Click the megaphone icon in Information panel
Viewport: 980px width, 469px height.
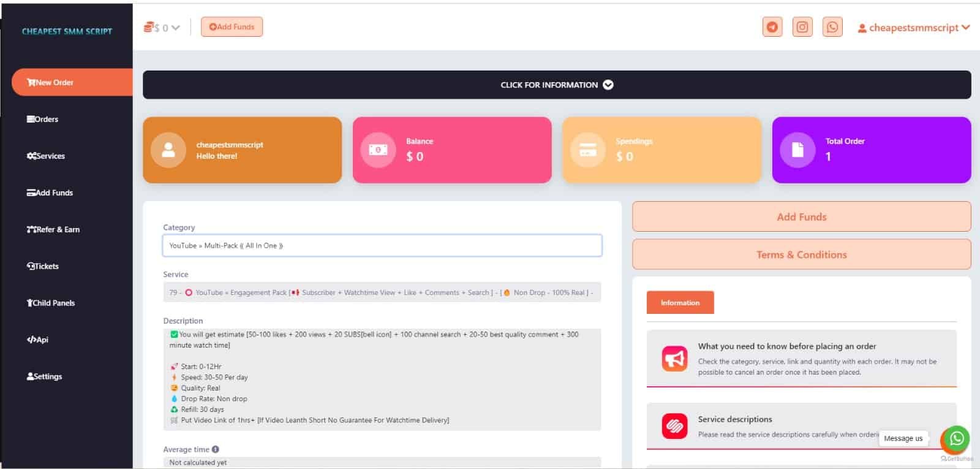[674, 359]
